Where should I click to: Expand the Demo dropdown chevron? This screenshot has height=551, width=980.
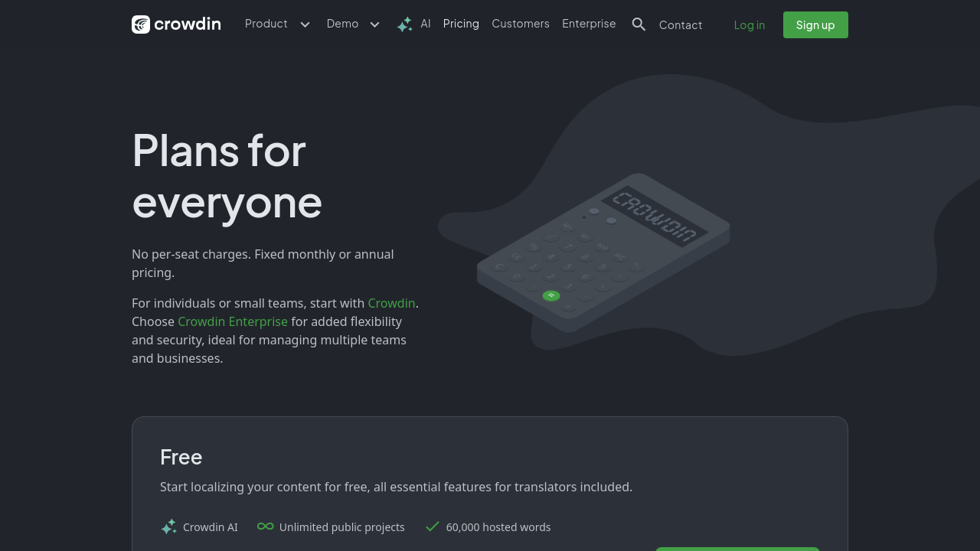[374, 24]
